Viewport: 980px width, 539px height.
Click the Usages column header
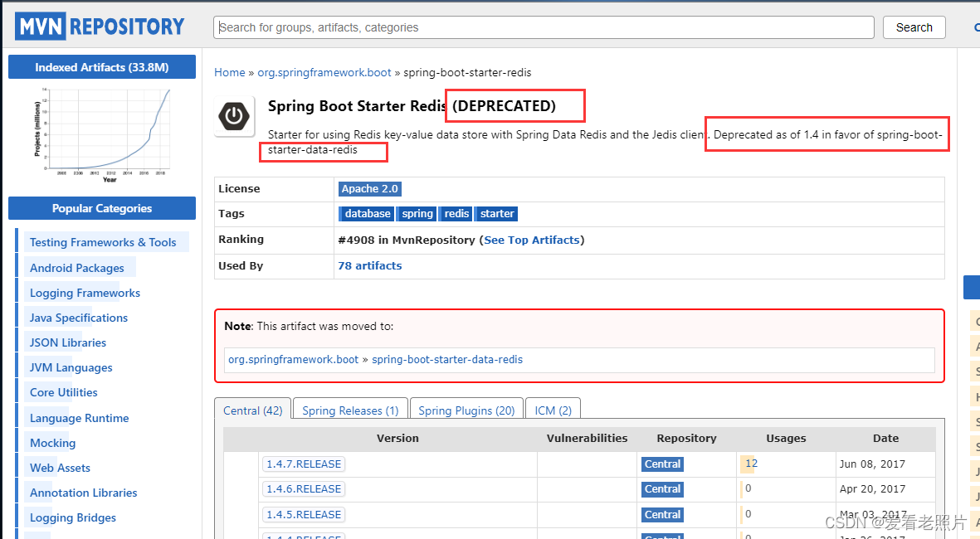coord(786,439)
